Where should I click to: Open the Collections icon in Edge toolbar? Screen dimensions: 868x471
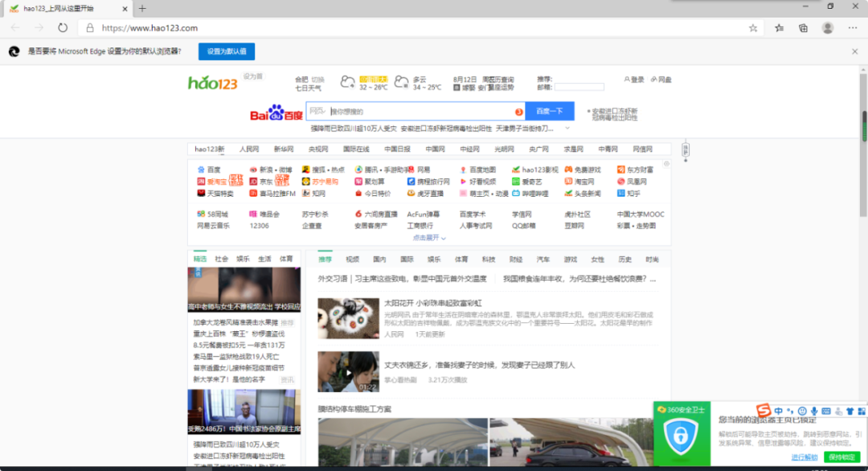[803, 27]
